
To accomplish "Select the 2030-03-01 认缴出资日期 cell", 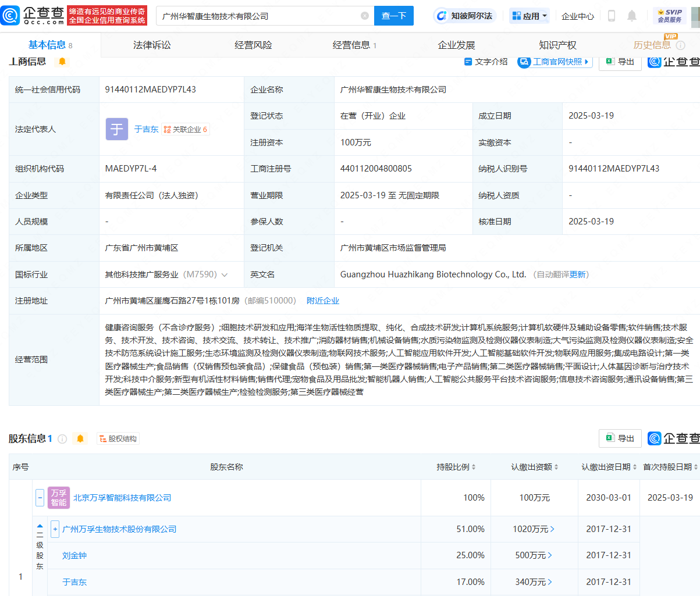I will click(609, 498).
